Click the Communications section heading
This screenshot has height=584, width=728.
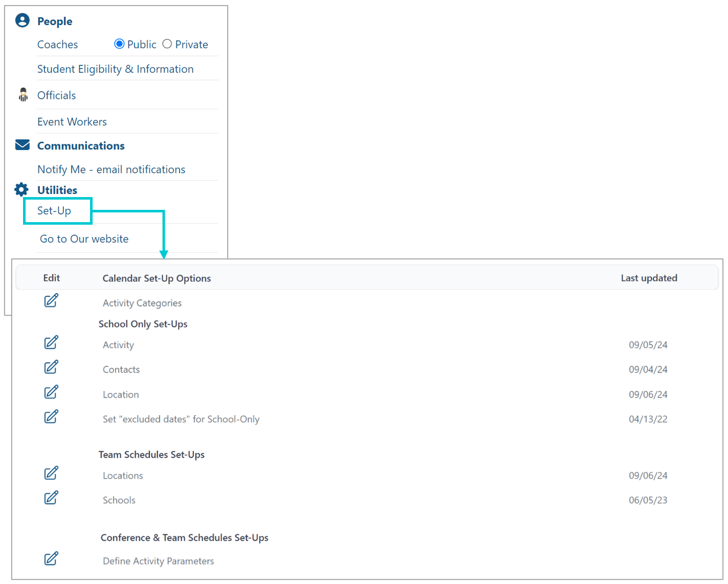(x=81, y=146)
